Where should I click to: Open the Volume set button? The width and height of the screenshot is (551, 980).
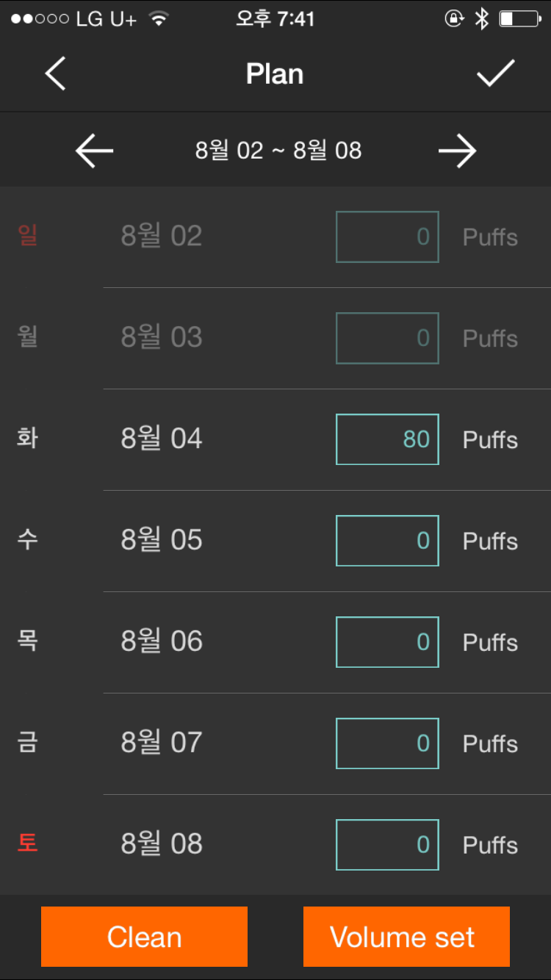pyautogui.click(x=406, y=937)
